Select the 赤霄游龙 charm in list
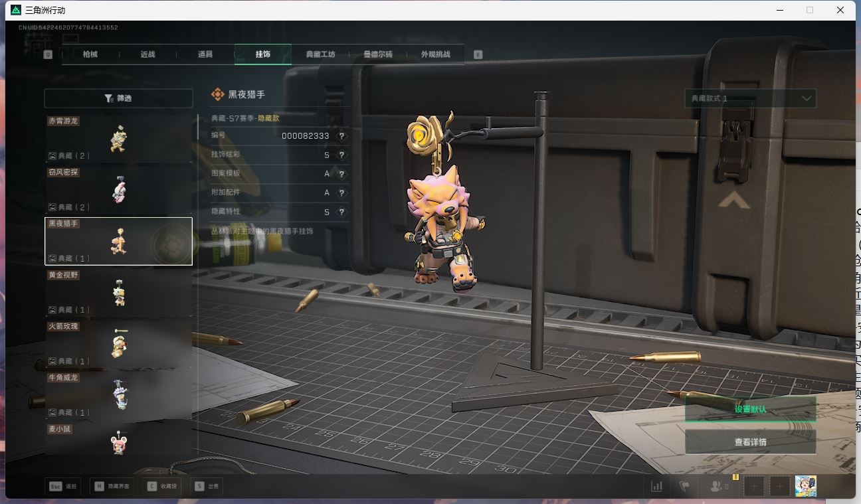The height and width of the screenshot is (504, 861). (x=118, y=139)
